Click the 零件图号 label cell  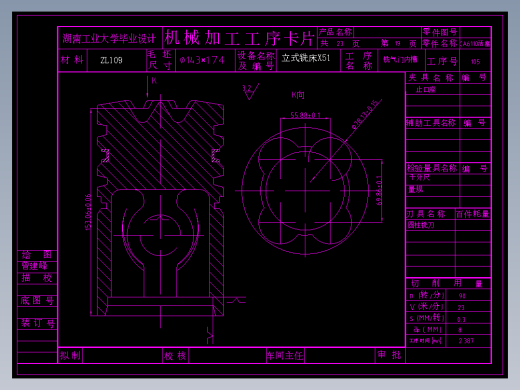click(x=440, y=32)
